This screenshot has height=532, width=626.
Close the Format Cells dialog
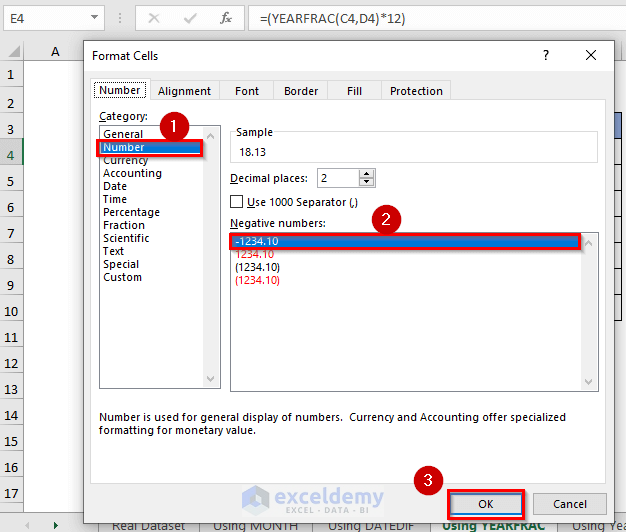591,55
